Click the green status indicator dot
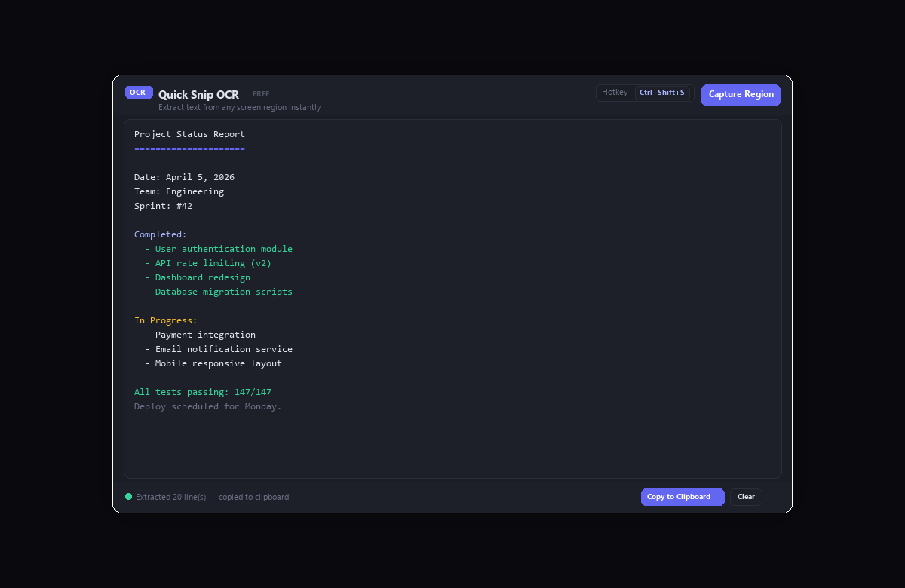 click(x=129, y=497)
